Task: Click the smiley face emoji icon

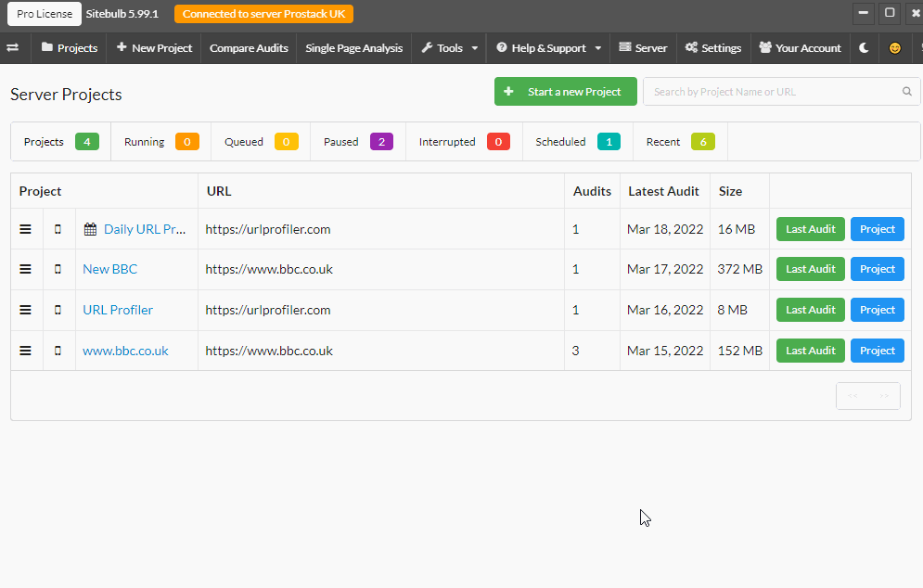Action: click(895, 48)
